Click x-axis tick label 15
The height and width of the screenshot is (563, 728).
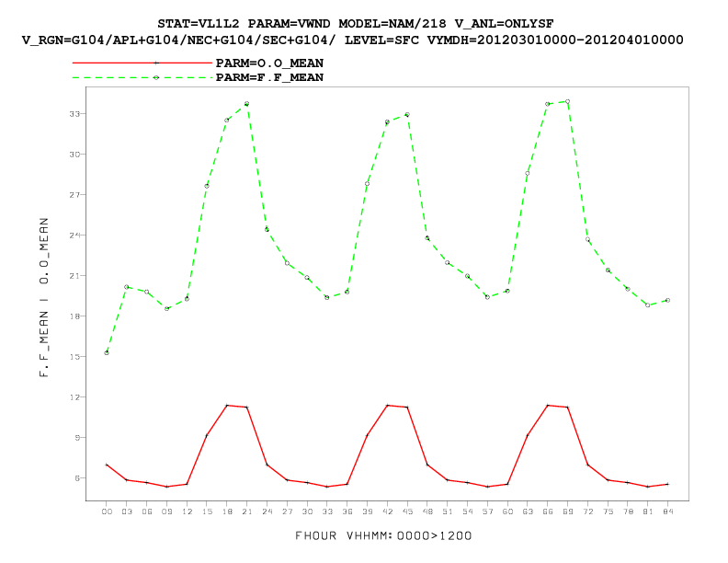coord(207,511)
